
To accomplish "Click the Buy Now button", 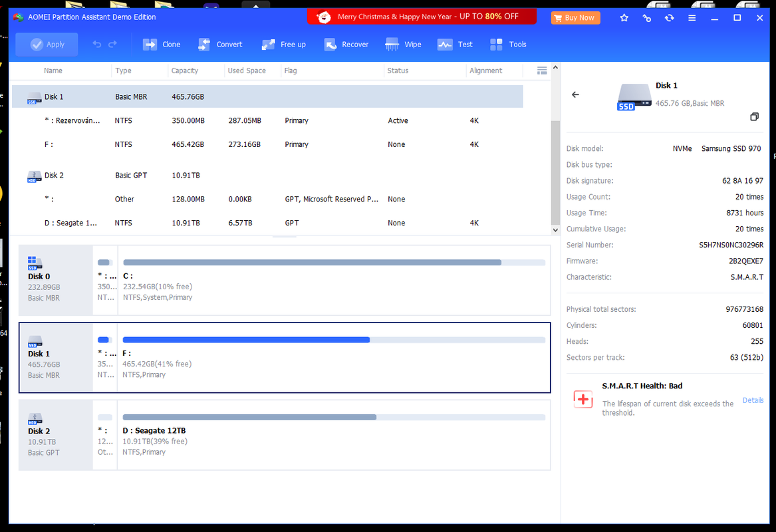I will pyautogui.click(x=575, y=18).
